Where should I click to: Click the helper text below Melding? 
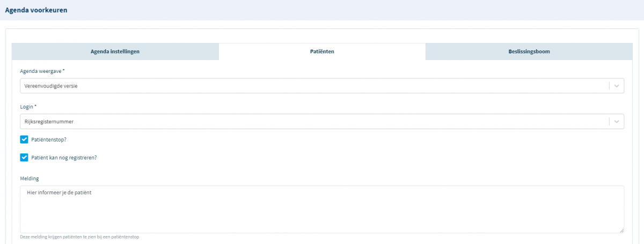[79, 237]
